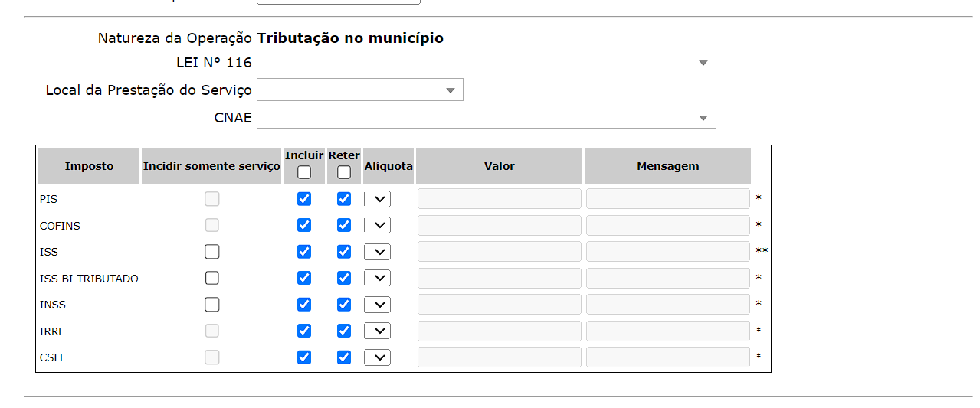The width and height of the screenshot is (980, 408).
Task: Uncheck Incluir for CSLL
Action: click(x=304, y=357)
